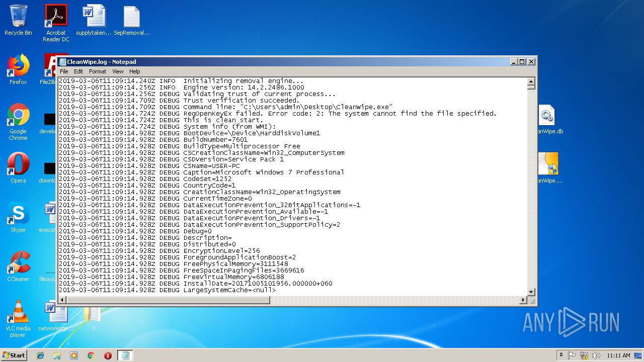
Task: Click the 'EncryptionLevel=256' line
Action: tap(159, 251)
